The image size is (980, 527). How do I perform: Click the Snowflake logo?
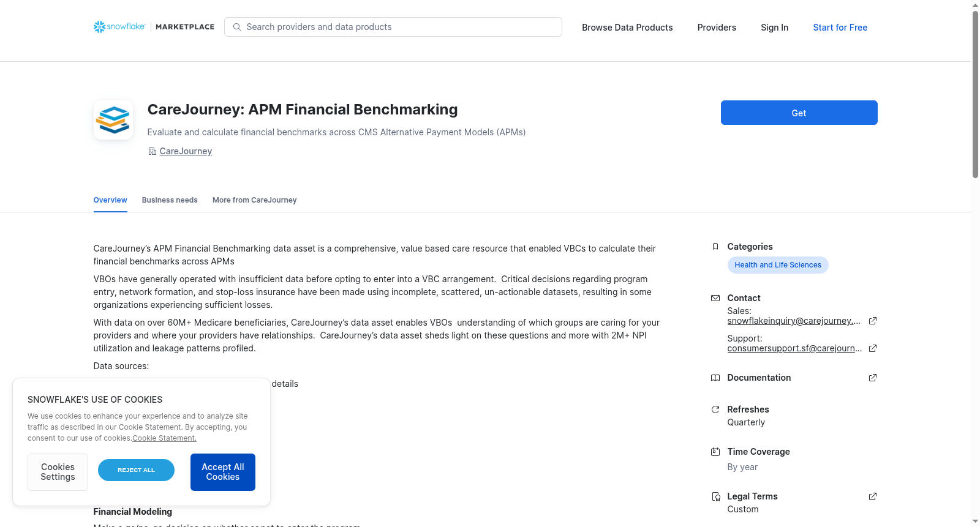click(x=119, y=27)
